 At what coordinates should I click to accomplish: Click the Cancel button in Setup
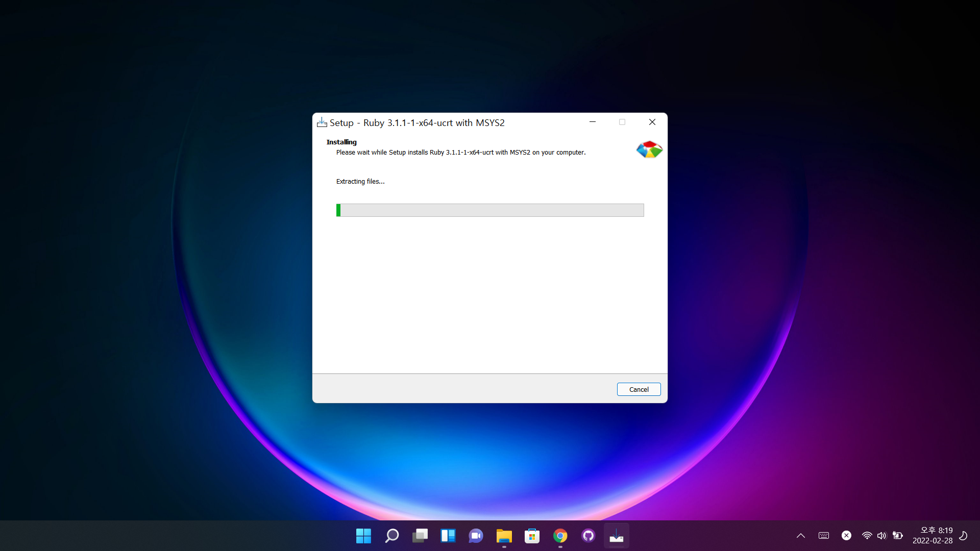point(639,389)
